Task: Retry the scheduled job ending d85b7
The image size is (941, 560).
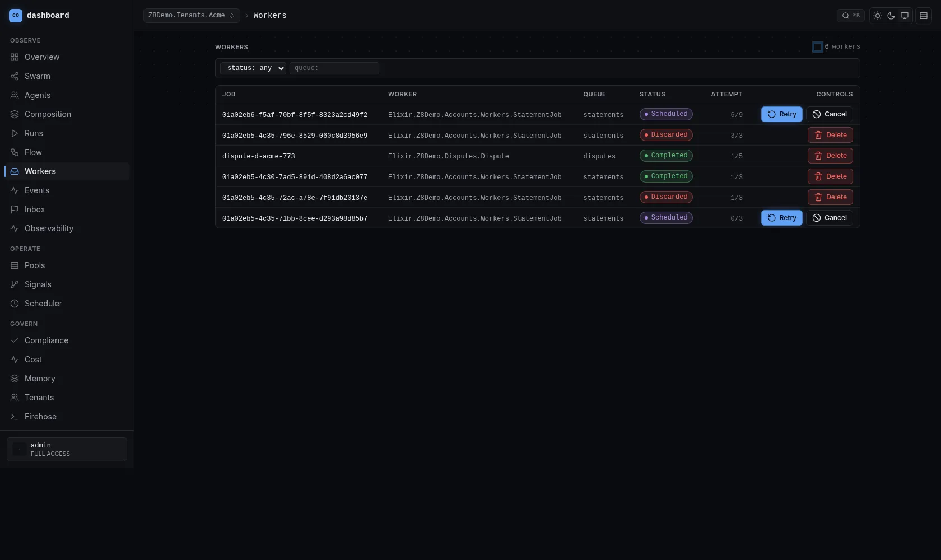Action: (x=782, y=218)
